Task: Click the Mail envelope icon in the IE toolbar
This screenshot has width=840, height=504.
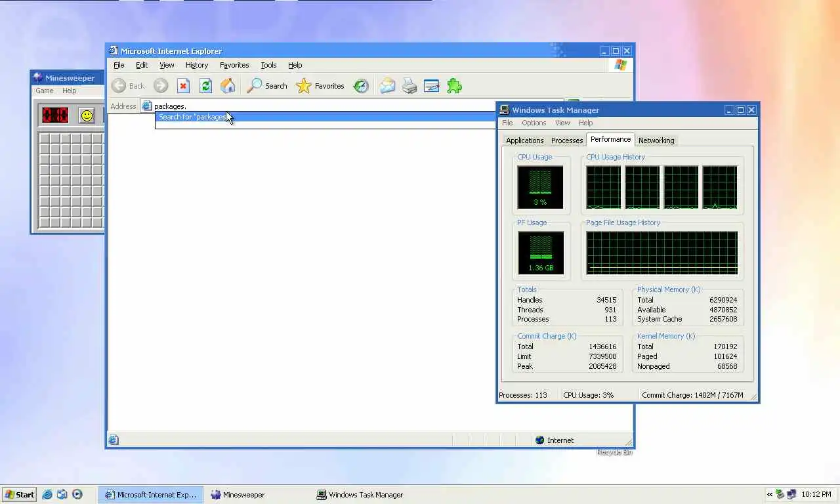Action: 388,86
